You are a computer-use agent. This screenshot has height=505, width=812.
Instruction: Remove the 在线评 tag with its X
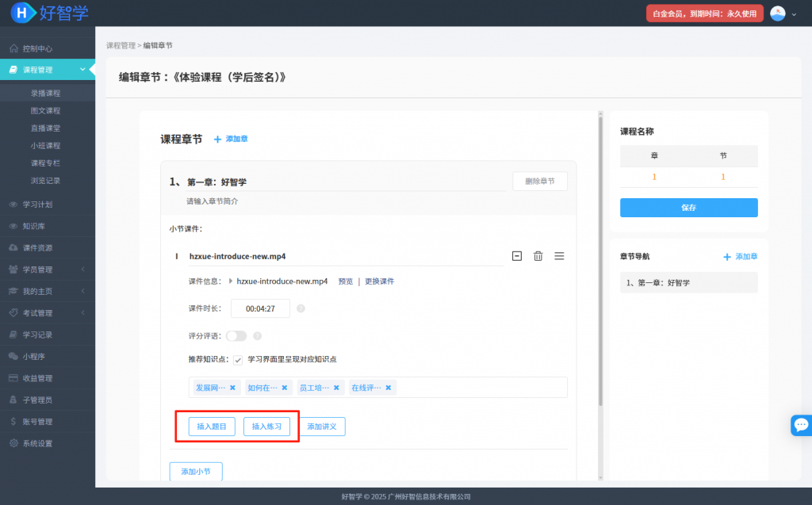(388, 388)
